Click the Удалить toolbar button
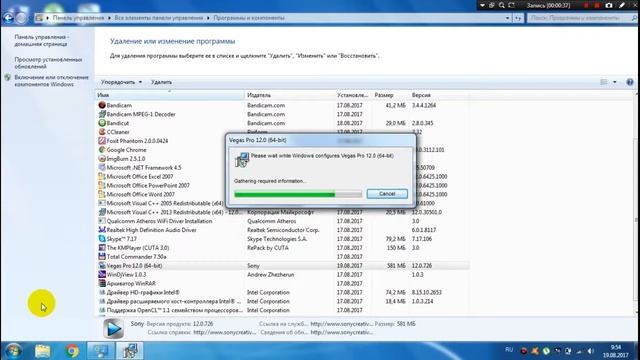Screen dimensions: 640x360 click(x=161, y=82)
